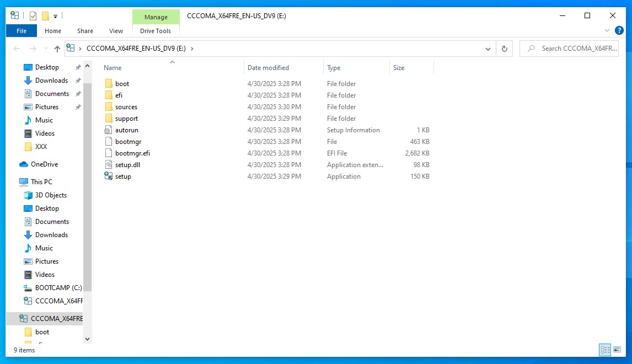Viewport: 632px width, 364px height.
Task: Click the navigation pane scroll up arrow
Action: tap(88, 66)
